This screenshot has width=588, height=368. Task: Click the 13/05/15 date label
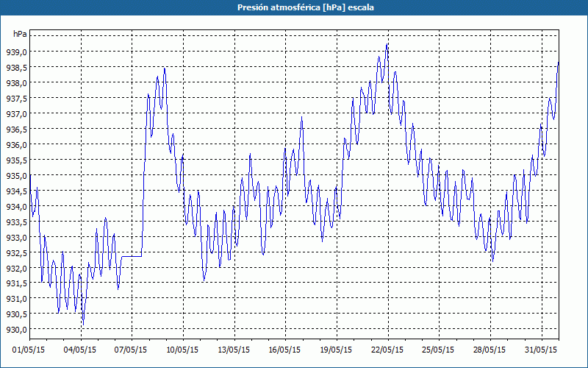pyautogui.click(x=234, y=350)
